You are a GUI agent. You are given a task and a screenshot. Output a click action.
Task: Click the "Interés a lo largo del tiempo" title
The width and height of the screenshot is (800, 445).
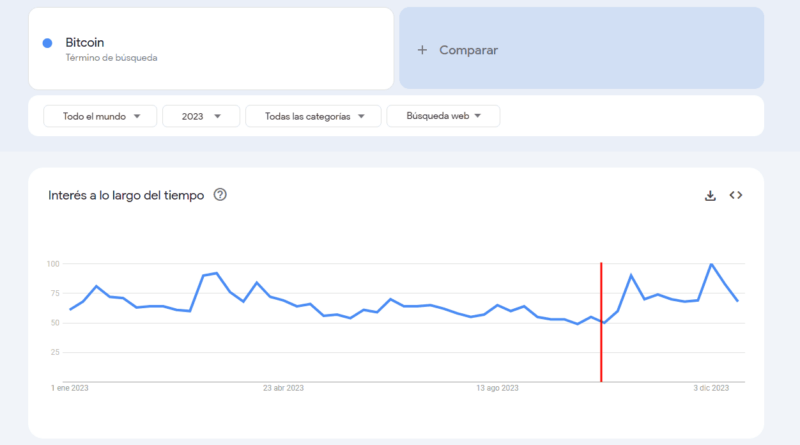point(126,195)
